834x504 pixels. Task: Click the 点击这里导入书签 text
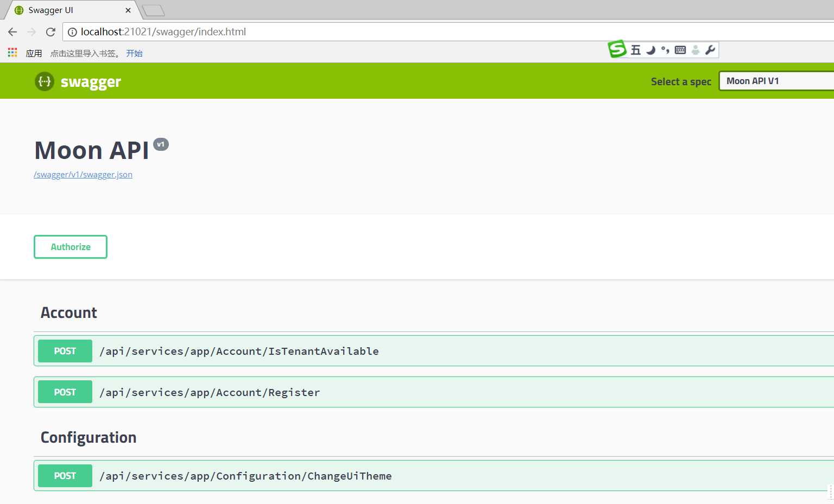[x=85, y=53]
